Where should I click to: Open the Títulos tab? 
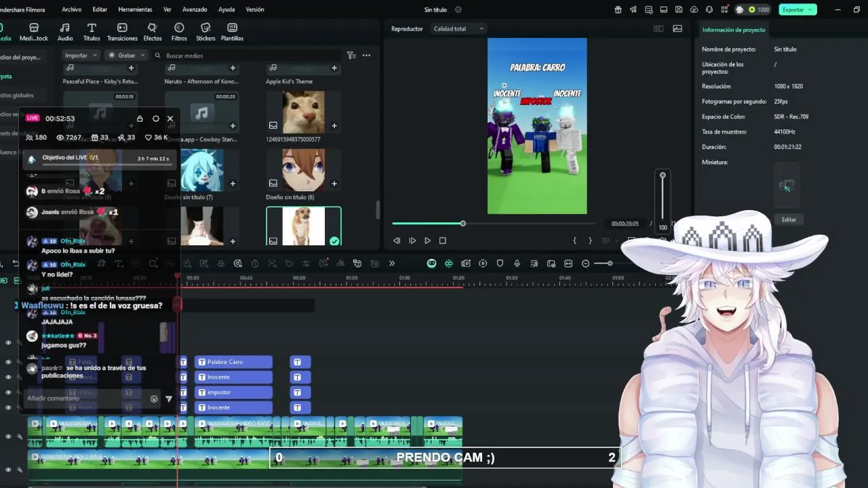(92, 32)
